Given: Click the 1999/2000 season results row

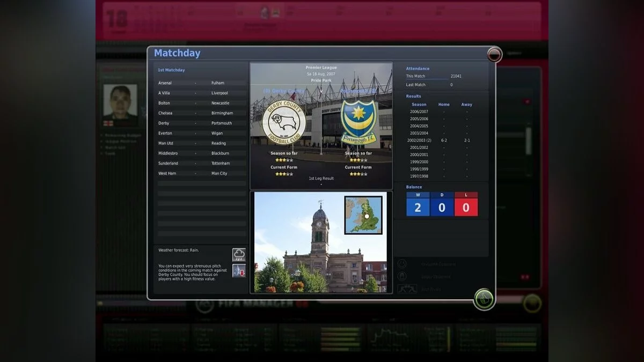Looking at the screenshot, I should pos(443,162).
